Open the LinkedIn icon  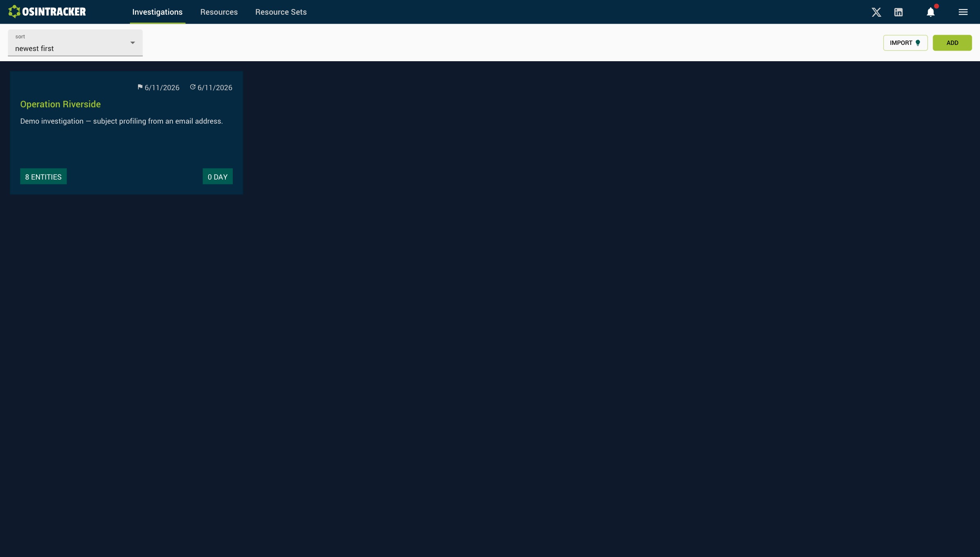[x=898, y=12]
